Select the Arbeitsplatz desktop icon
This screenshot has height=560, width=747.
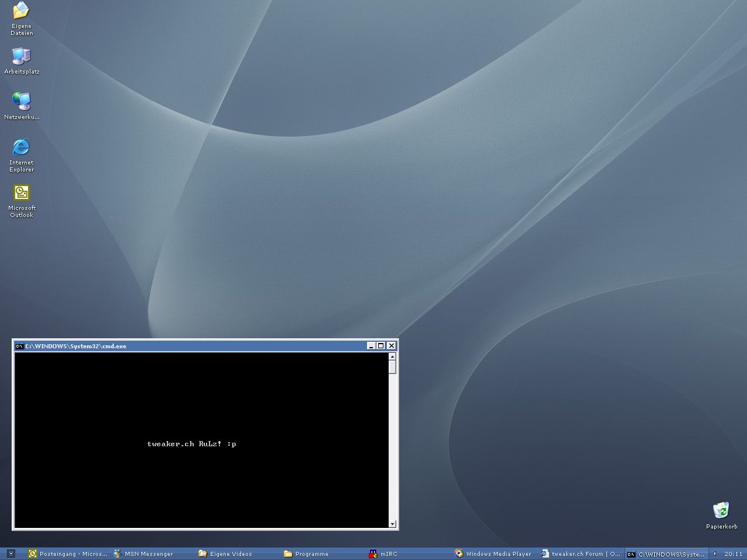point(22,57)
